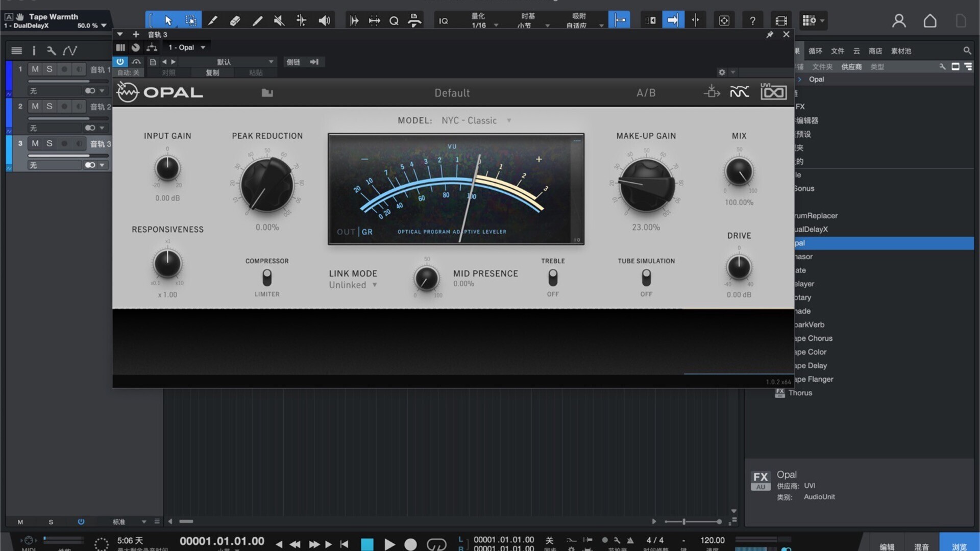Image resolution: width=980 pixels, height=551 pixels.
Task: Select the Range tool
Action: (x=190, y=20)
